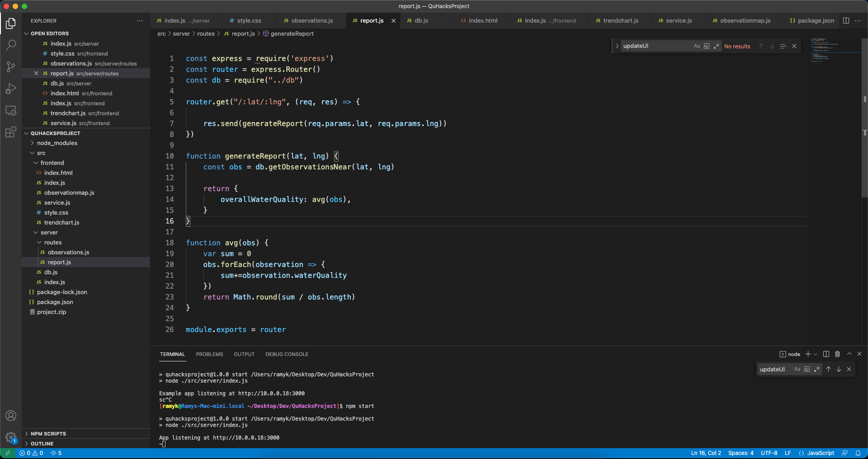Collapse the frontend folder
Image resolution: width=868 pixels, height=459 pixels.
point(52,163)
